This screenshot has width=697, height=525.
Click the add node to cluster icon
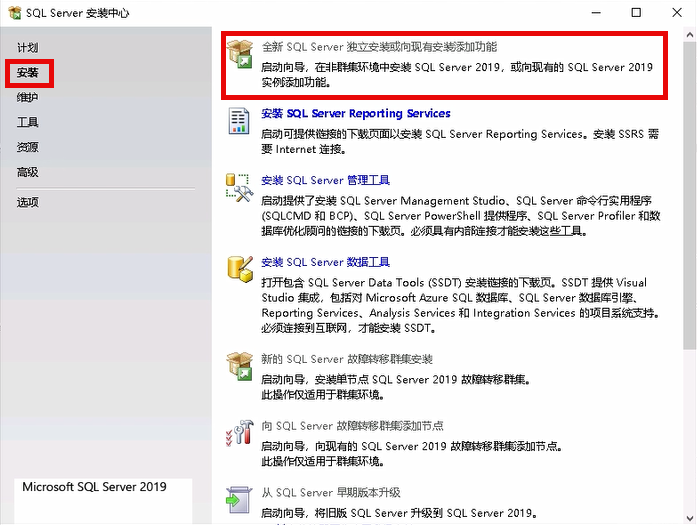click(x=240, y=432)
